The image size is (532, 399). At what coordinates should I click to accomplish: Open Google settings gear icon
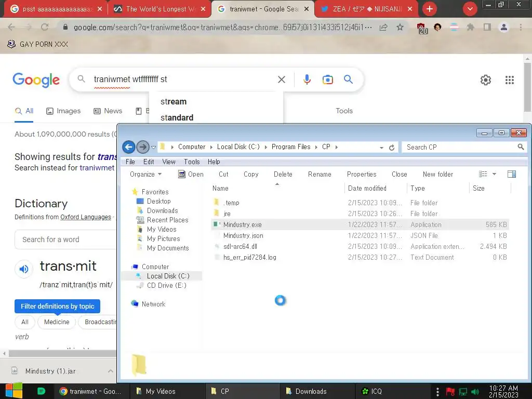point(486,79)
